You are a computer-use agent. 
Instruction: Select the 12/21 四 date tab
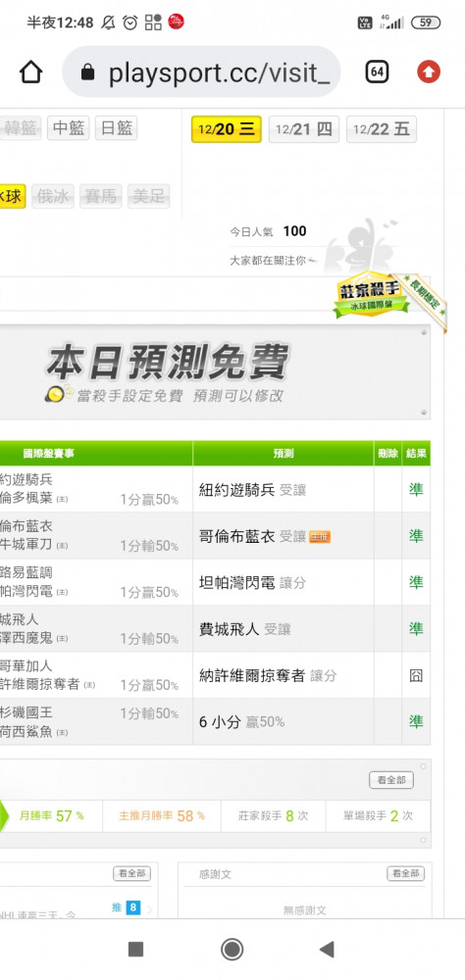pyautogui.click(x=303, y=129)
